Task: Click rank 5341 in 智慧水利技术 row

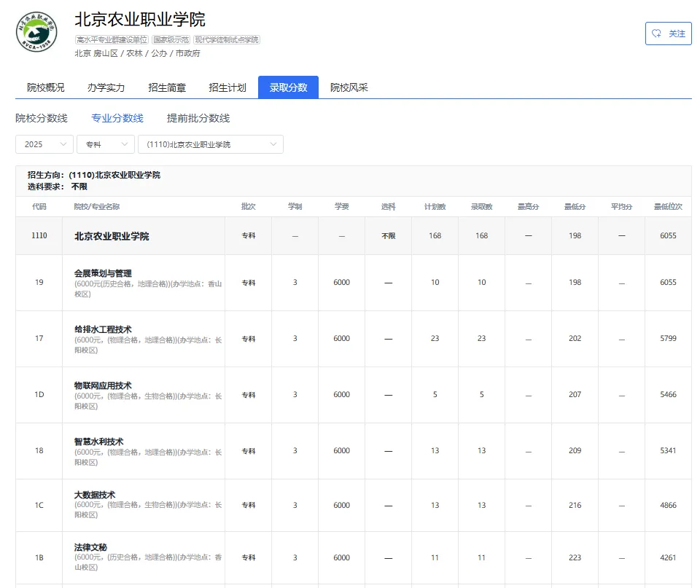Action: [669, 451]
